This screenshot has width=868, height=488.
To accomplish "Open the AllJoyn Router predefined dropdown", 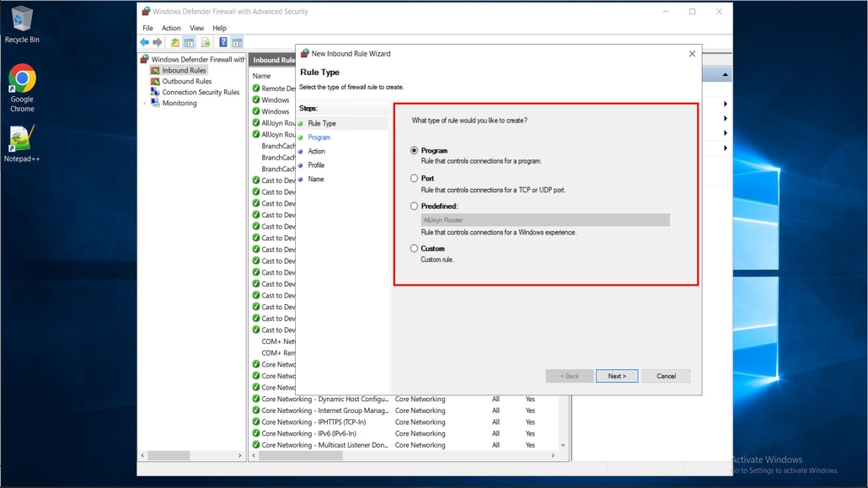I will [x=545, y=220].
